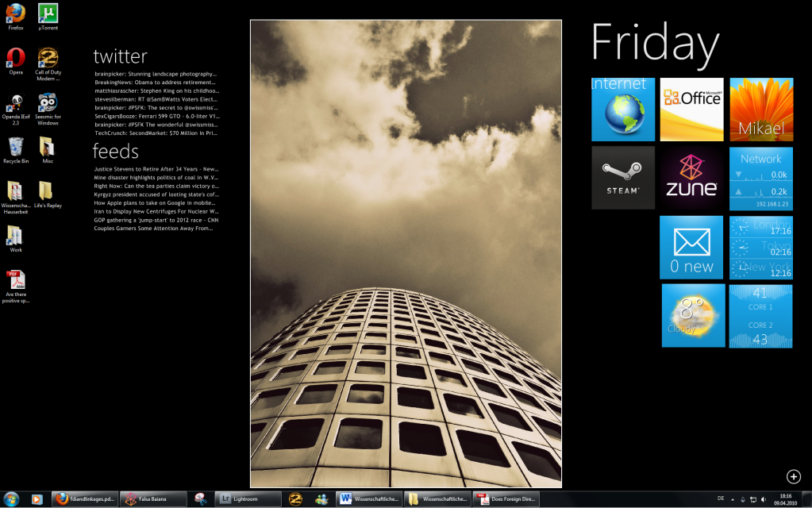
Task: Click the Cloudy 8° weather tile
Action: 693,315
